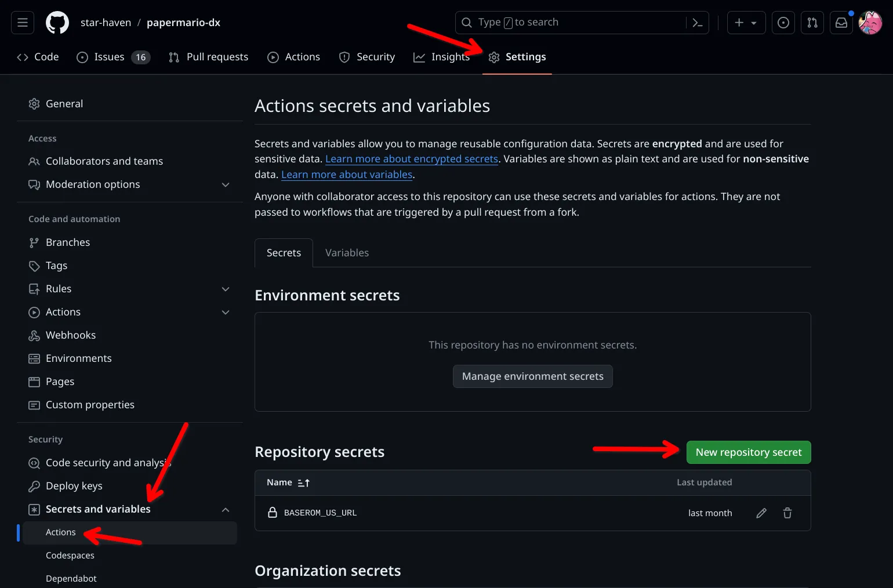The height and width of the screenshot is (588, 893).
Task: Expand Moderation options in sidebar
Action: click(x=226, y=184)
